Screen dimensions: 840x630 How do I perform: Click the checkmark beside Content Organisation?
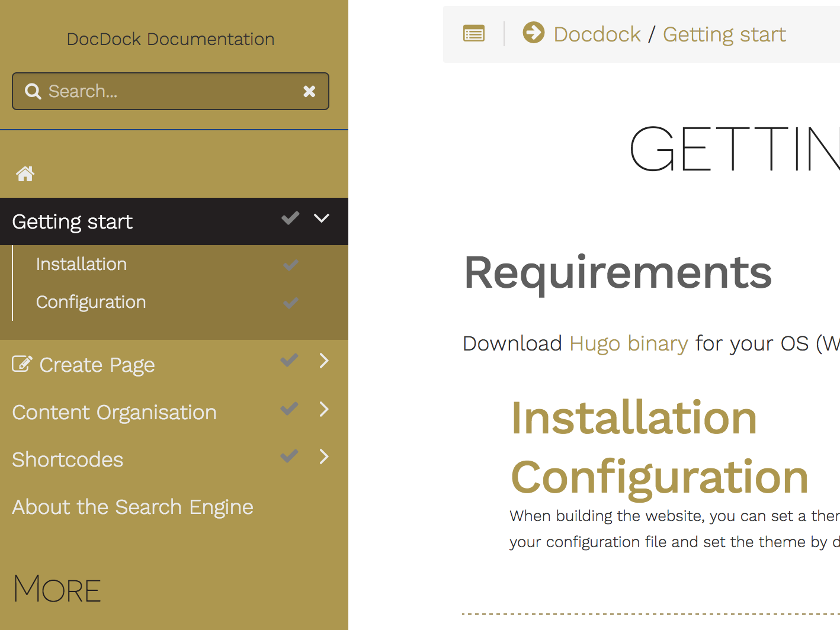pos(289,409)
